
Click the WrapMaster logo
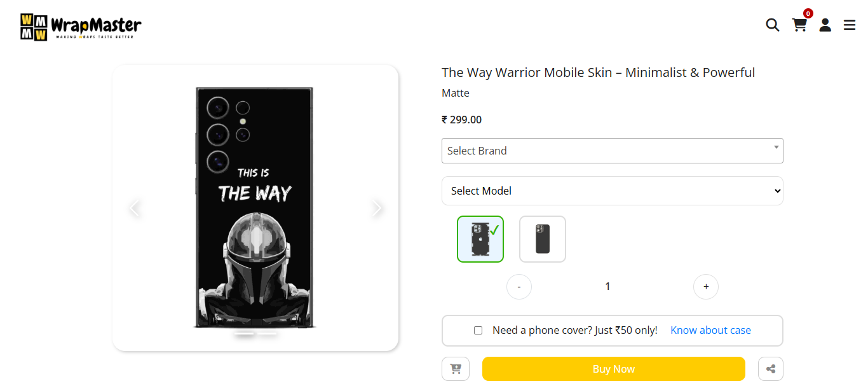(x=81, y=26)
